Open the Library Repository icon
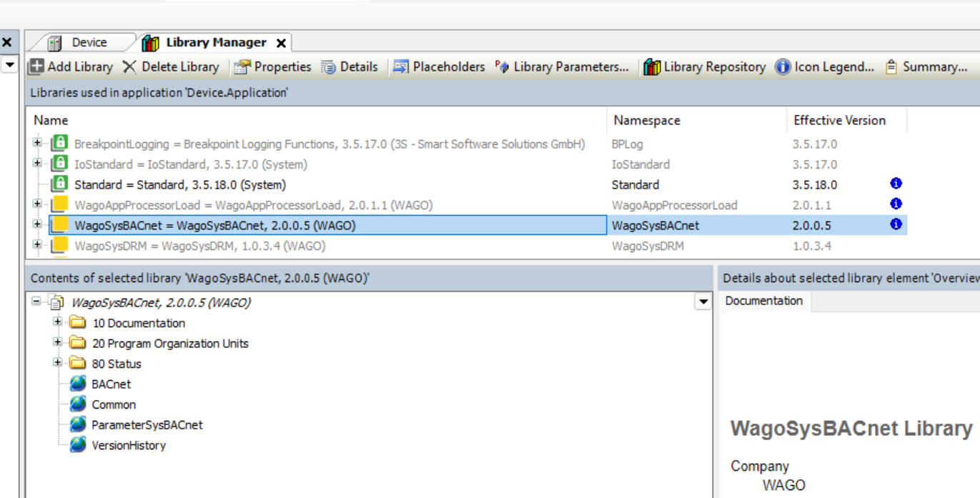The image size is (980, 498). [652, 66]
